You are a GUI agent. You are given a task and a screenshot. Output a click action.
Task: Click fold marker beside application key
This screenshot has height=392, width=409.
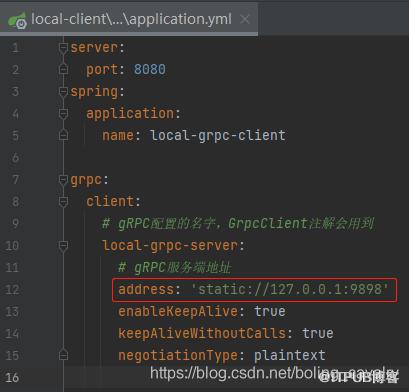pos(63,114)
